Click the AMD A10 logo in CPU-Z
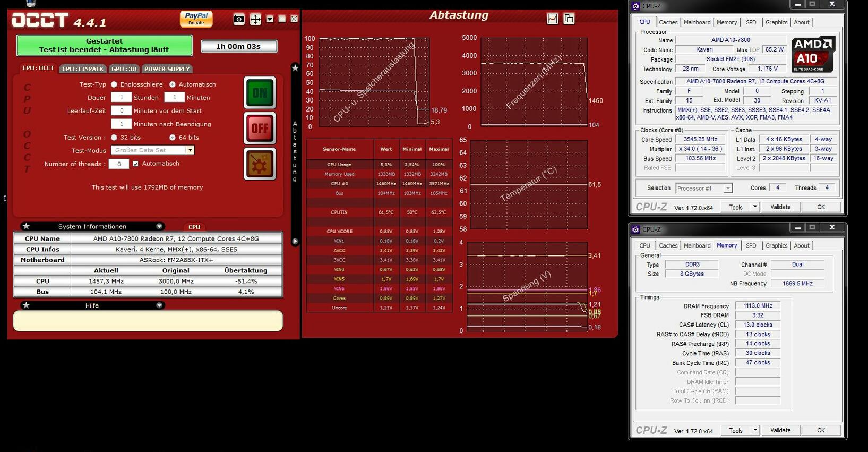The image size is (868, 452). (x=814, y=54)
